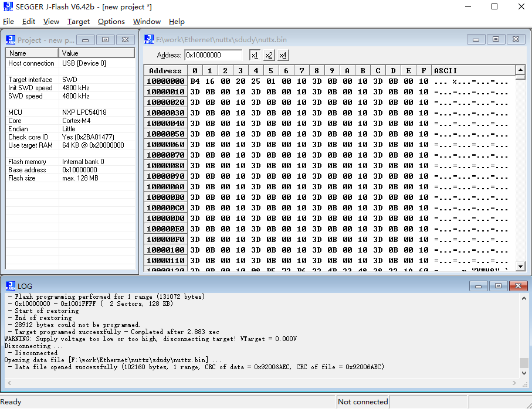This screenshot has width=532, height=409.
Task: Set hex view to x2 byte width
Action: pyautogui.click(x=269, y=55)
